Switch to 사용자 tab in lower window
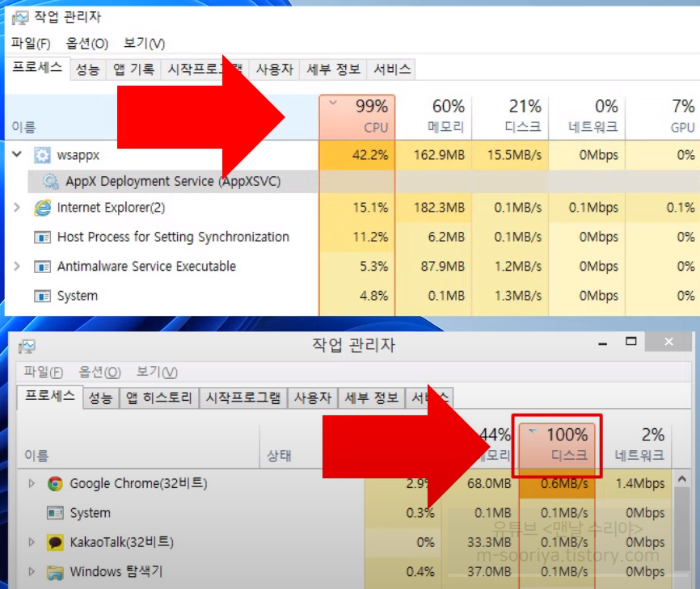Screen dimensions: 700x589 pos(313,398)
